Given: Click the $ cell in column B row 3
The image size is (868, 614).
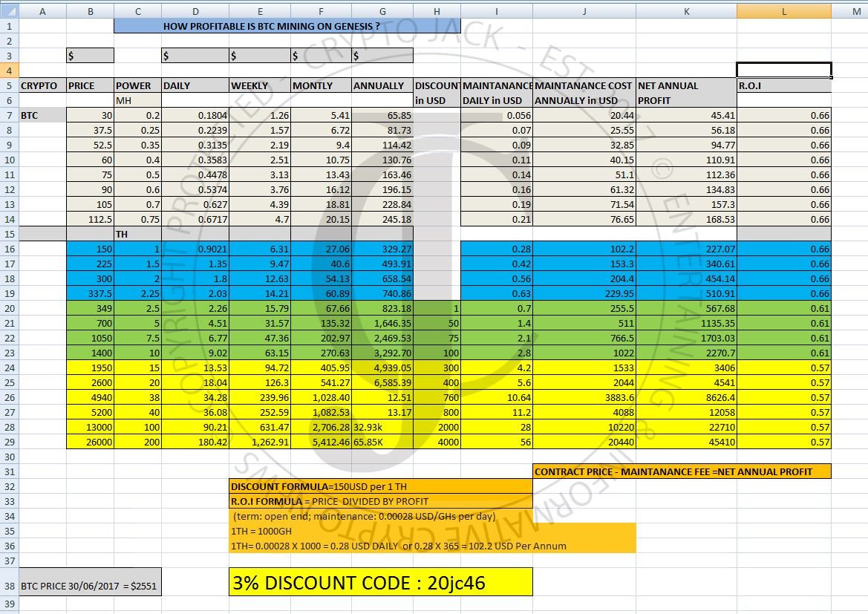Looking at the screenshot, I should pyautogui.click(x=91, y=56).
